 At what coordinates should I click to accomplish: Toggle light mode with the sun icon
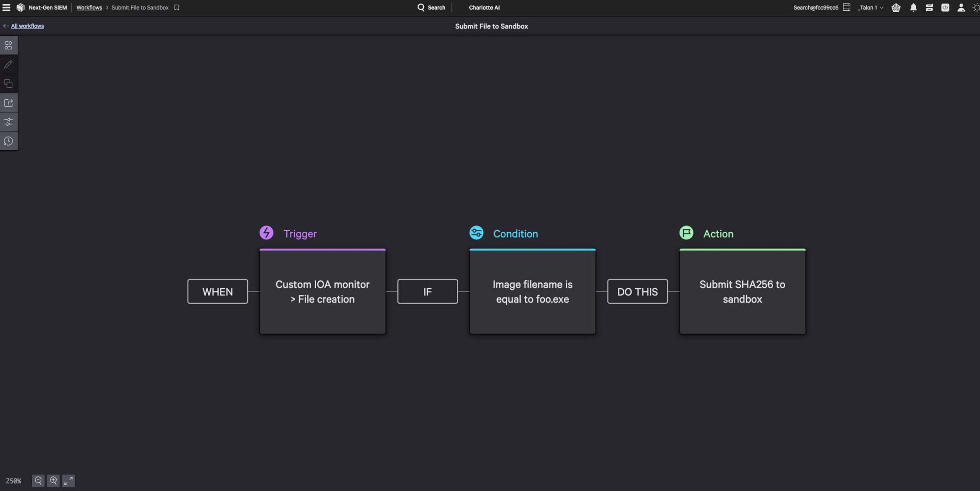click(x=976, y=7)
